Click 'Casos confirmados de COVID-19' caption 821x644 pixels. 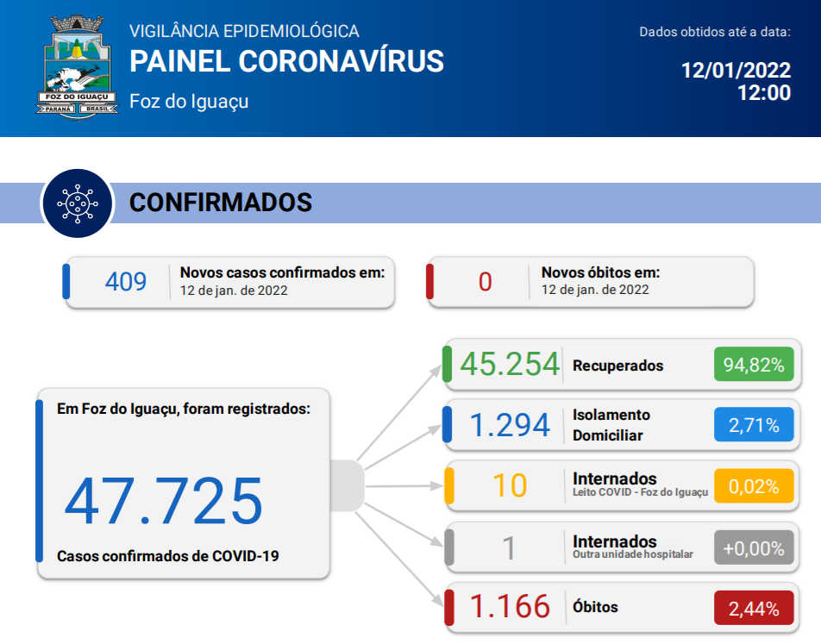167,556
